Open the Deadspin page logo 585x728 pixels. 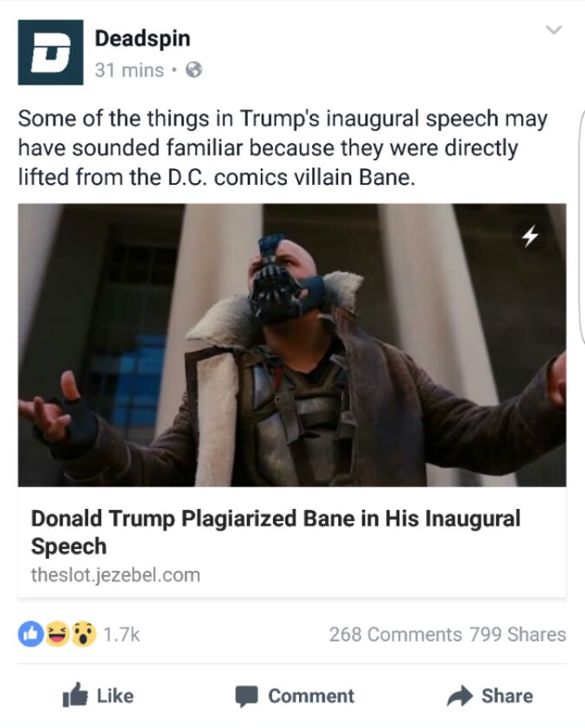click(51, 52)
